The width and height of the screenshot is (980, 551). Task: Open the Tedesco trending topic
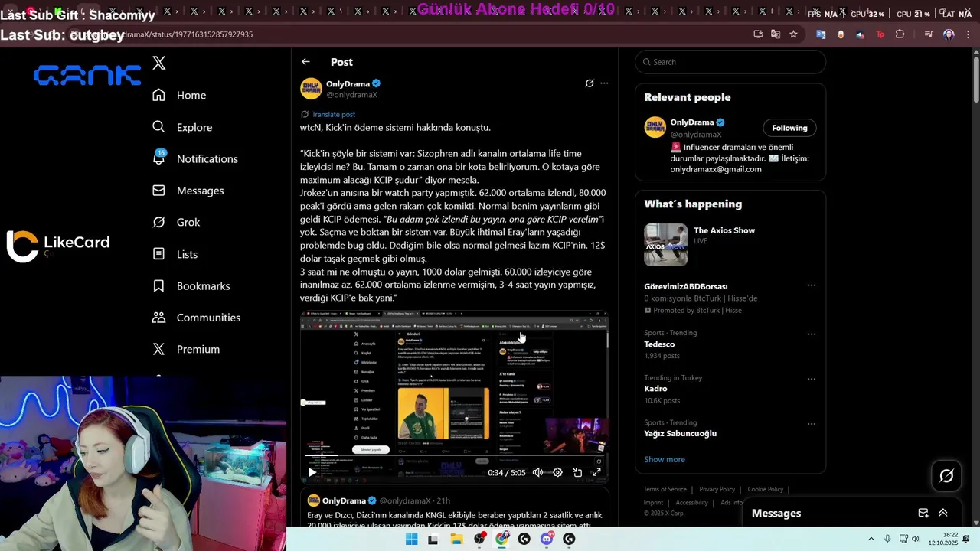[659, 344]
